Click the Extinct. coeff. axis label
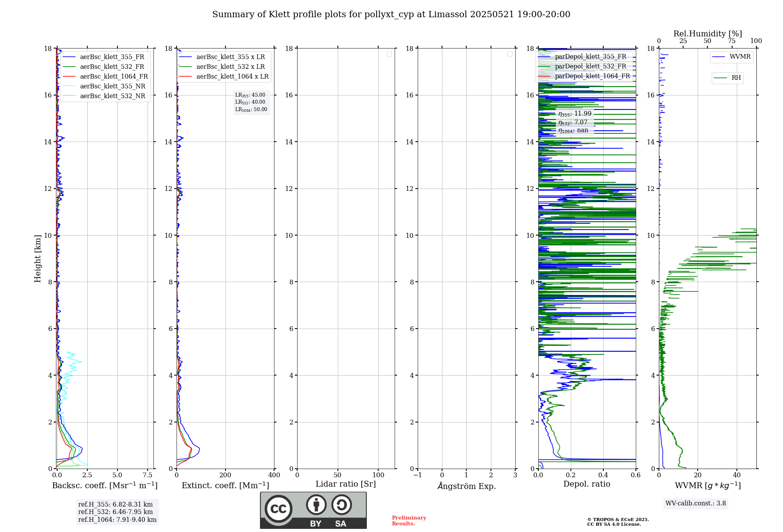The image size is (783, 532). pos(226,486)
